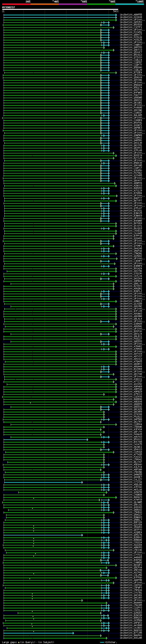Open hit UniRef100_B5X413
This screenshot has height=644, width=146.
pos(131,55)
